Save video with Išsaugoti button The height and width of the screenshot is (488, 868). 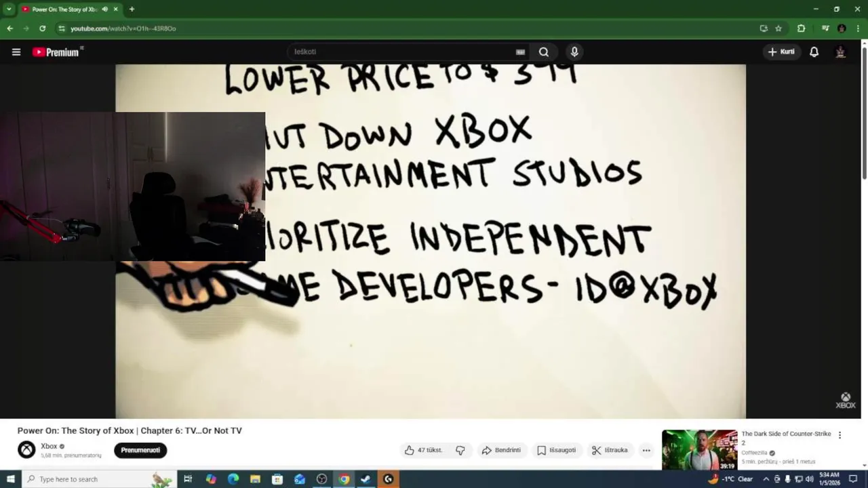[x=557, y=450]
